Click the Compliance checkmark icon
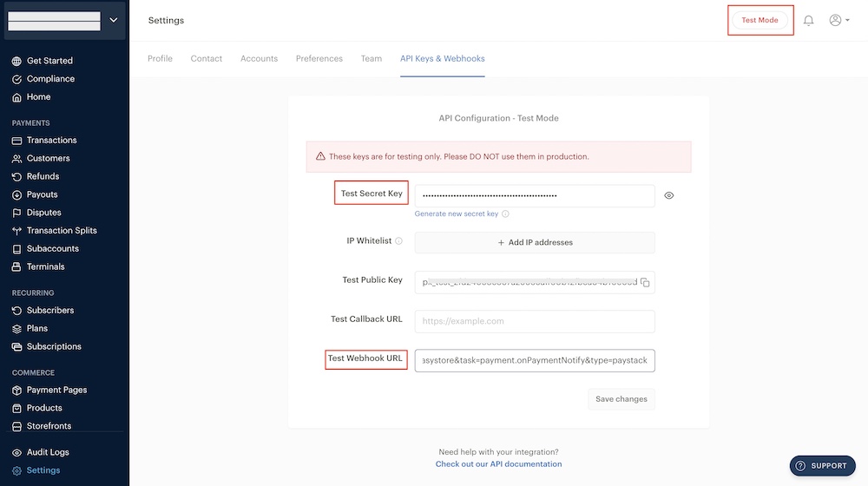Image resolution: width=868 pixels, height=486 pixels. [x=17, y=79]
